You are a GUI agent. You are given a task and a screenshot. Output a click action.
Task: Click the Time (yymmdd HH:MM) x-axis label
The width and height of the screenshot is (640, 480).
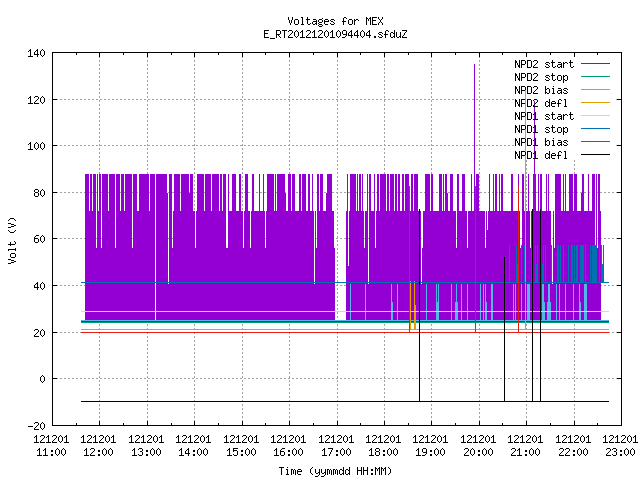coord(335,471)
